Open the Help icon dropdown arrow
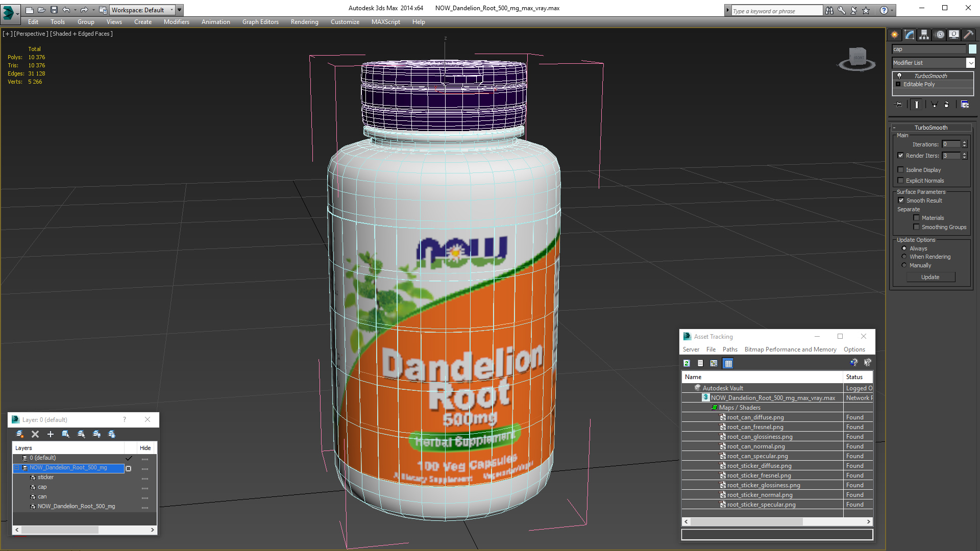Viewport: 980px width, 551px height. click(892, 10)
